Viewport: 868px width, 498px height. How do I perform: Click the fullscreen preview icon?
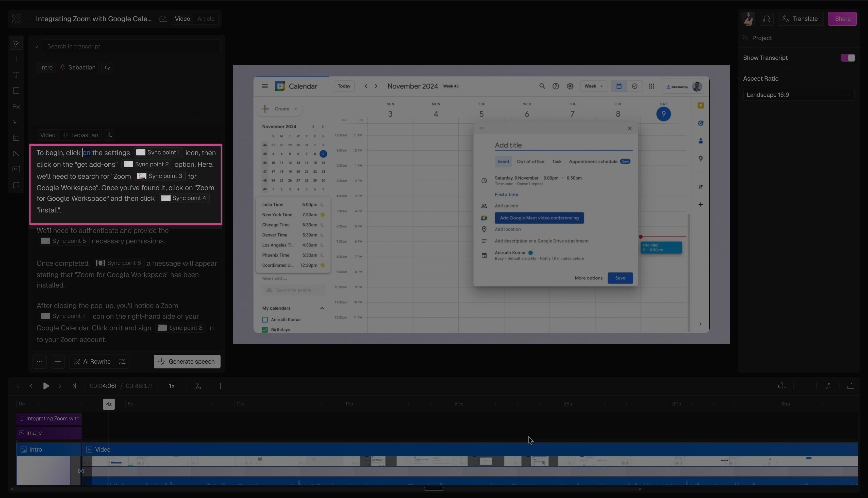(805, 386)
